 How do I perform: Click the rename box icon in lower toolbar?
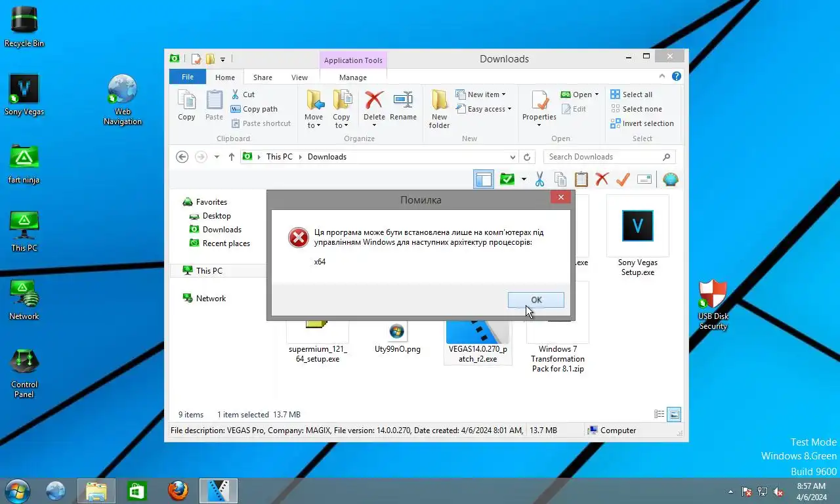644,179
